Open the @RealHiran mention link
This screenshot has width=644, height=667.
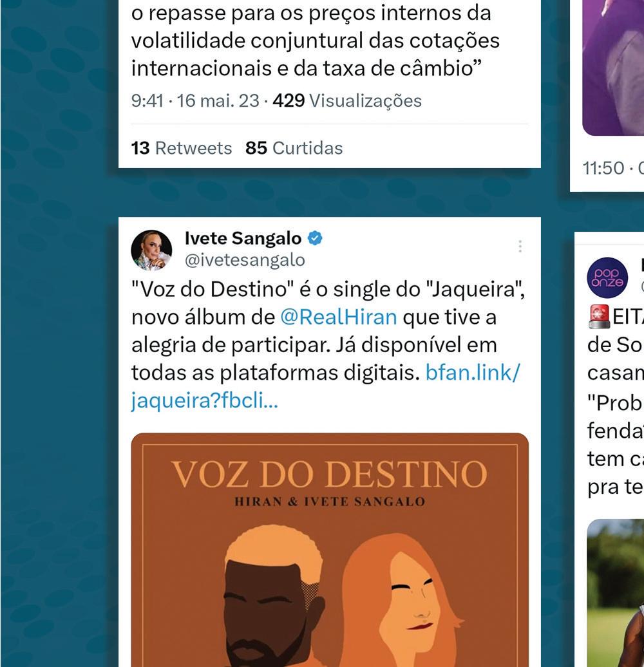pyautogui.click(x=339, y=317)
